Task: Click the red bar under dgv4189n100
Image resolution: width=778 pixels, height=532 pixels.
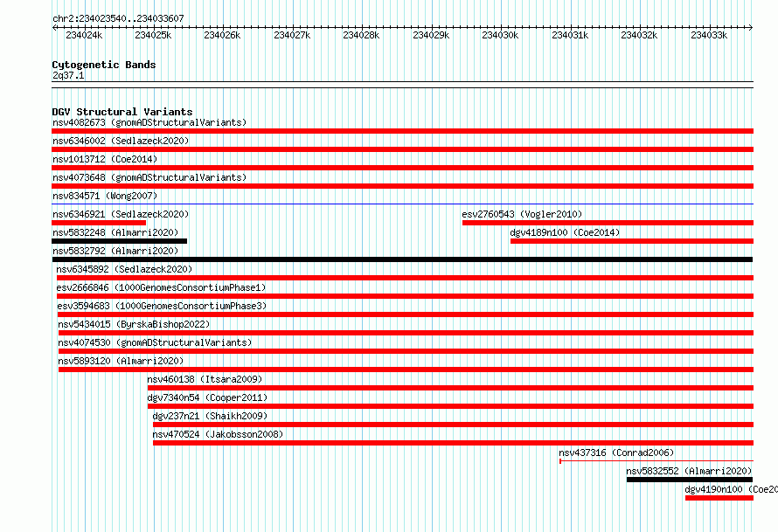Action: pos(632,241)
